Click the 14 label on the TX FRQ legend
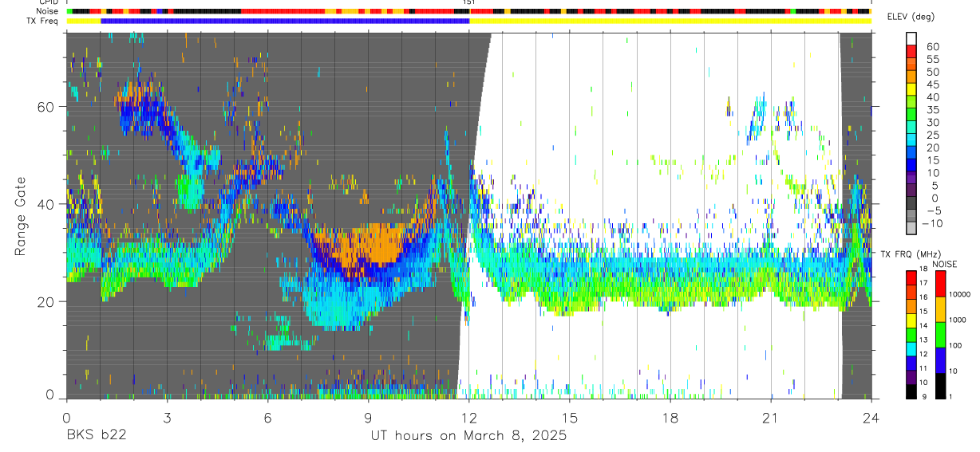Image resolution: width=980 pixels, height=452 pixels. click(923, 325)
